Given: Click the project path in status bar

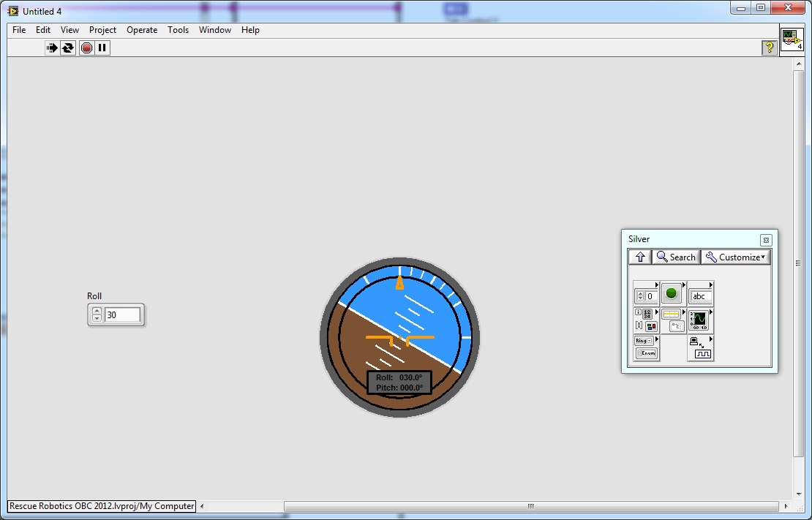Looking at the screenshot, I should click(x=102, y=506).
